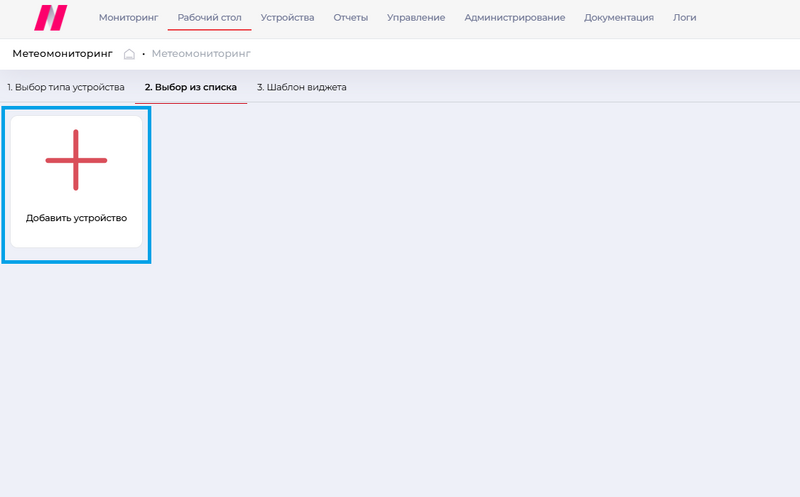Open the Логи section

(x=684, y=17)
